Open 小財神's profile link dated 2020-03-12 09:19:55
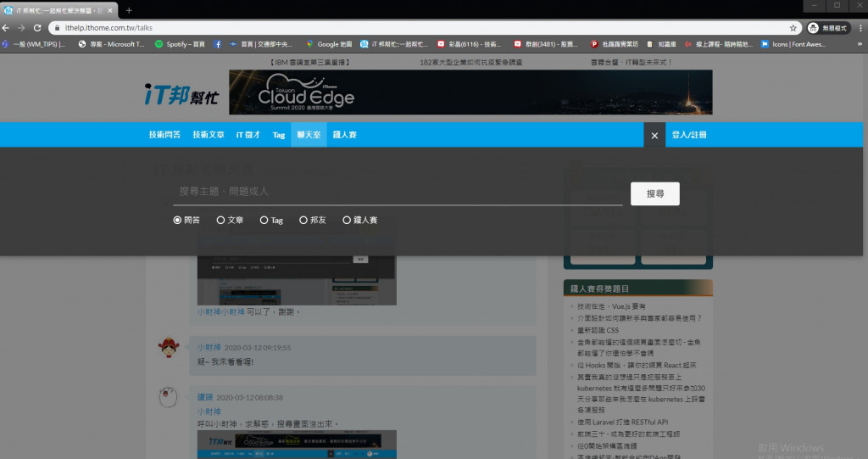The image size is (868, 459). (x=209, y=348)
